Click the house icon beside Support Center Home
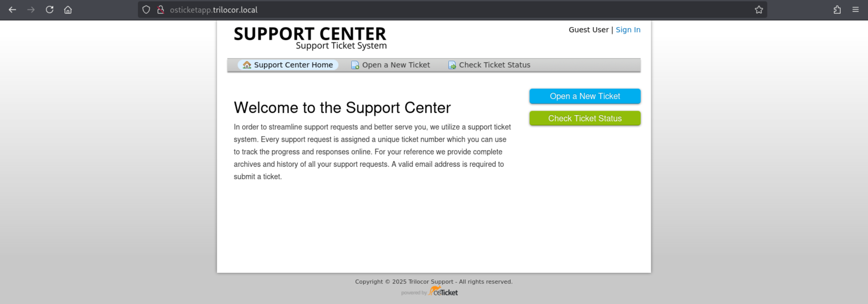 pyautogui.click(x=247, y=65)
